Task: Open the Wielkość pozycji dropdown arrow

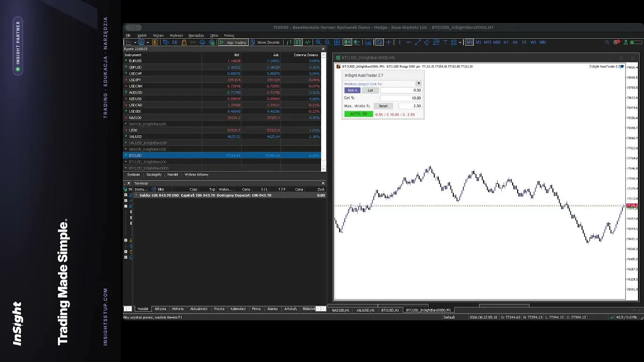Action: click(x=418, y=83)
